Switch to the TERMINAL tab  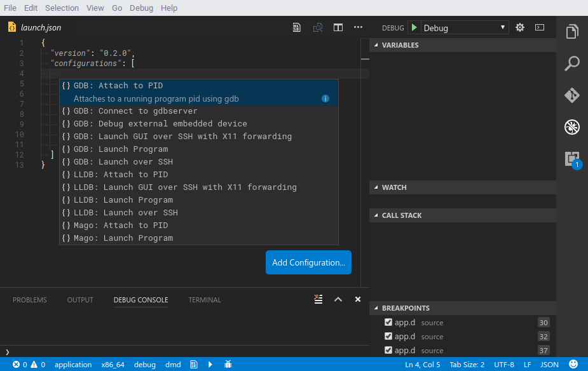pos(204,300)
